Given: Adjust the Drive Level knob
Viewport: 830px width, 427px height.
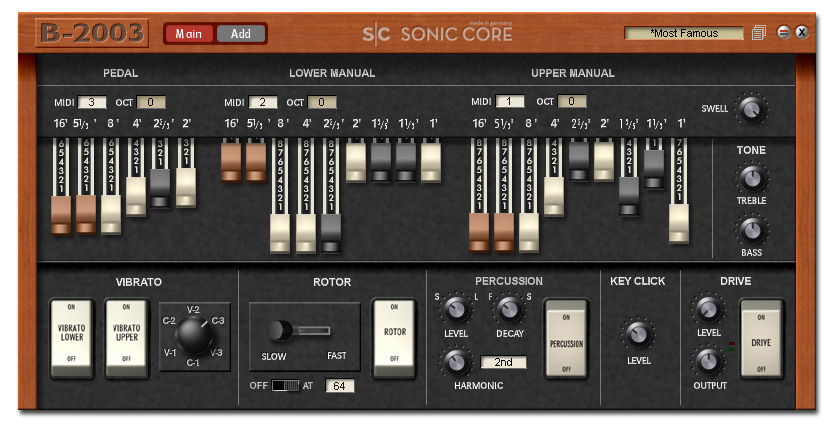Looking at the screenshot, I should tap(709, 308).
